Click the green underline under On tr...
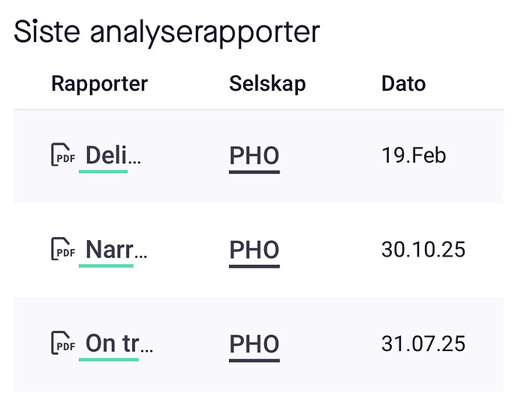 tap(109, 359)
